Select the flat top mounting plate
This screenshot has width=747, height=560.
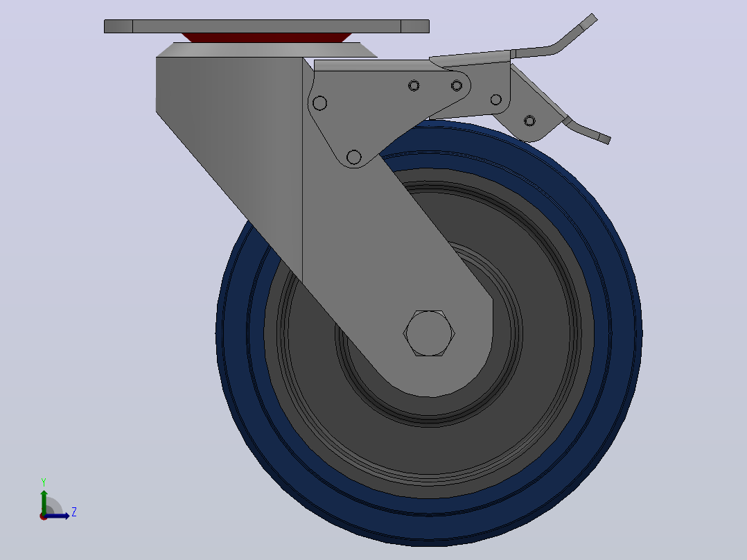pos(267,26)
